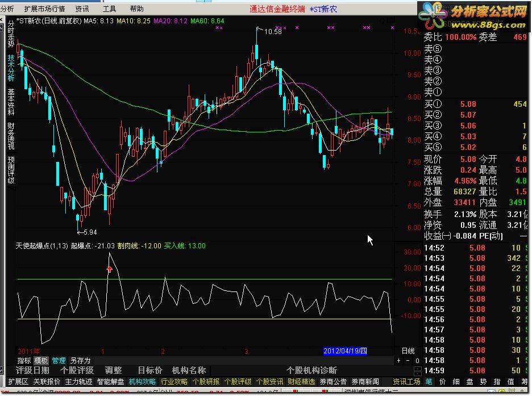This screenshot has width=532, height=396.
Task: Click the 管理 button under the chart
Action: pyautogui.click(x=59, y=361)
